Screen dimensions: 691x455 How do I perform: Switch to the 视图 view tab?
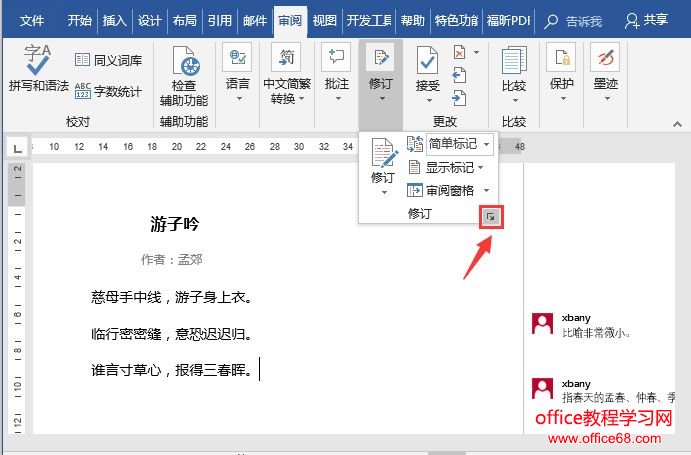pos(324,20)
